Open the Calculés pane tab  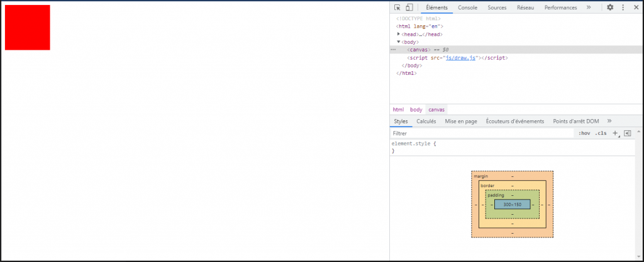tap(426, 122)
